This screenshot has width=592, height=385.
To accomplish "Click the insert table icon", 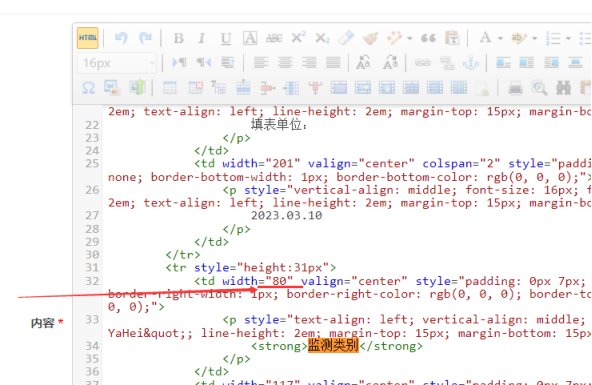I will (170, 88).
